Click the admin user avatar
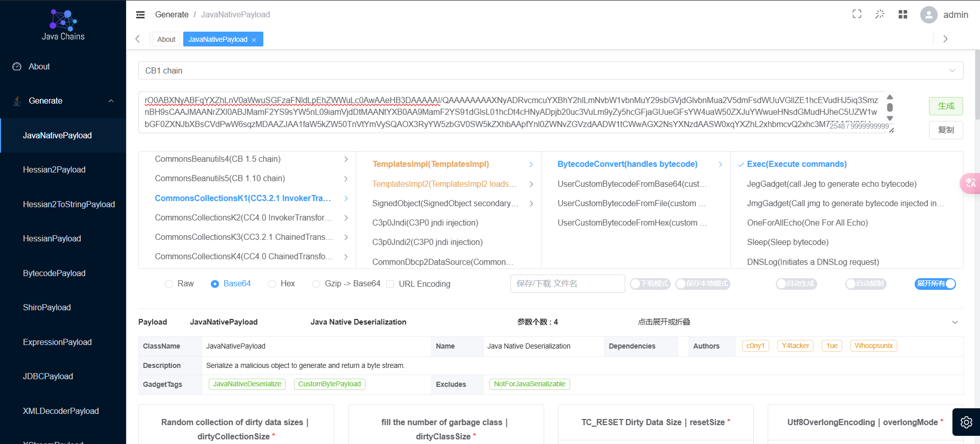The width and height of the screenshot is (980, 444). click(928, 15)
